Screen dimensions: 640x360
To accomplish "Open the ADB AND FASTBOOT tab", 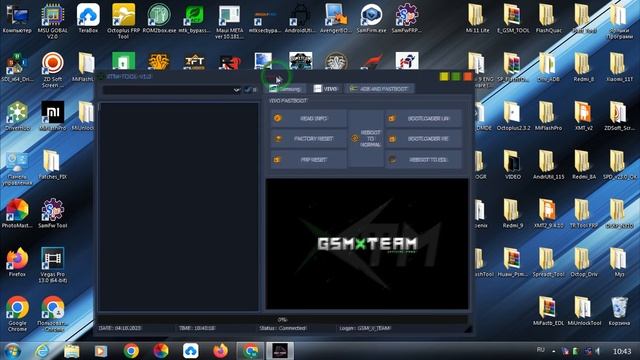I will (x=380, y=89).
